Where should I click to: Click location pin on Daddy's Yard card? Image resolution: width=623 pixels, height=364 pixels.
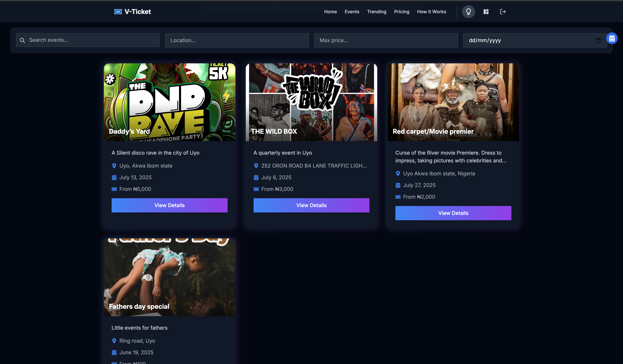114,166
